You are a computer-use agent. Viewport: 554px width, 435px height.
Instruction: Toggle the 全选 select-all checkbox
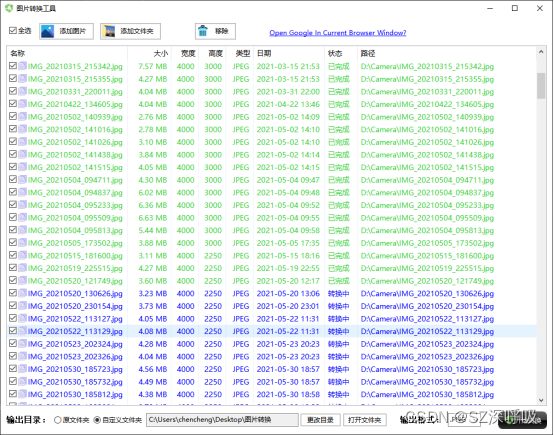[13, 31]
